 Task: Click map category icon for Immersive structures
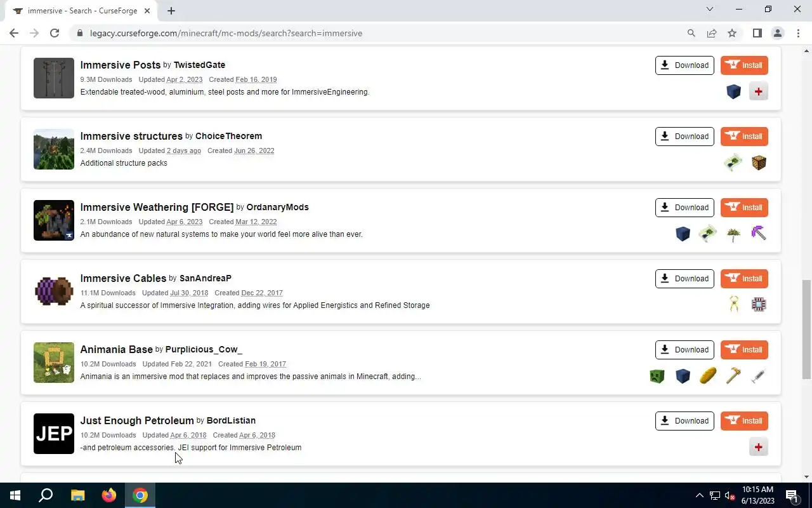point(733,163)
